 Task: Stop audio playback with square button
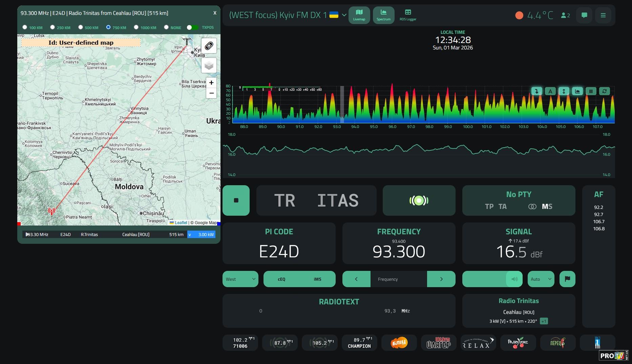pyautogui.click(x=236, y=200)
